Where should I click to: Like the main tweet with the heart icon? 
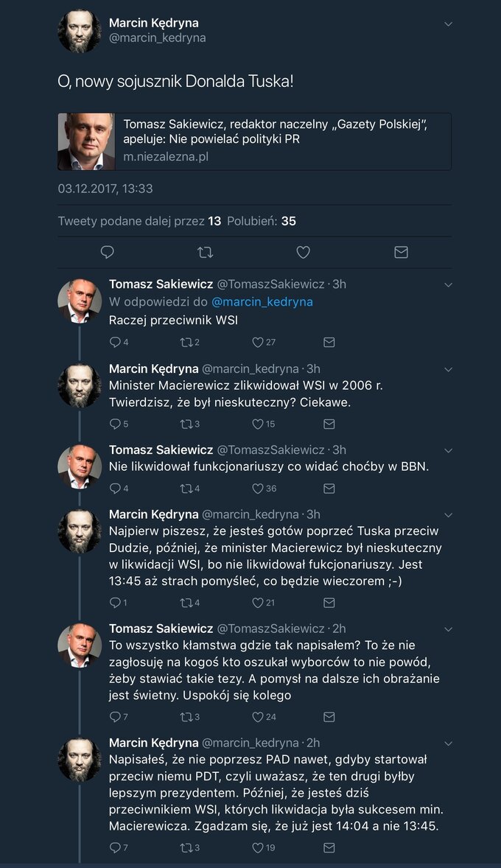302,252
